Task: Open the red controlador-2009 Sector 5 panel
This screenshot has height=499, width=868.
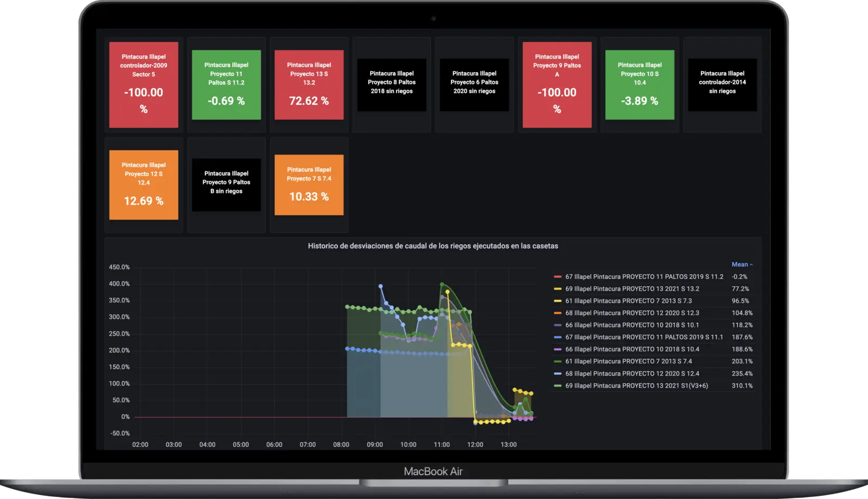Action: tap(144, 85)
